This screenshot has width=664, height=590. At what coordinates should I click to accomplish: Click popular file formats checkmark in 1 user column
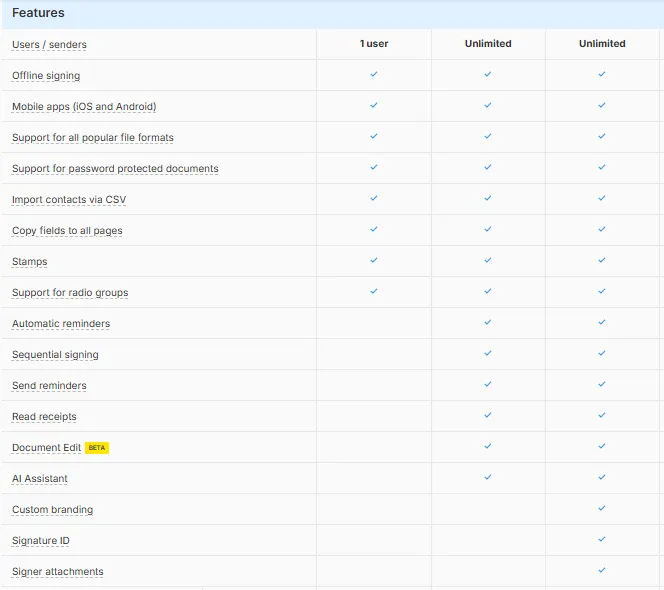pyautogui.click(x=374, y=136)
